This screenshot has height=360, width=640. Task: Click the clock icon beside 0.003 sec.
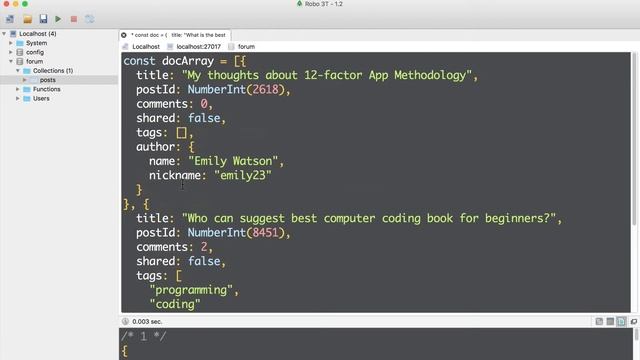(x=125, y=322)
